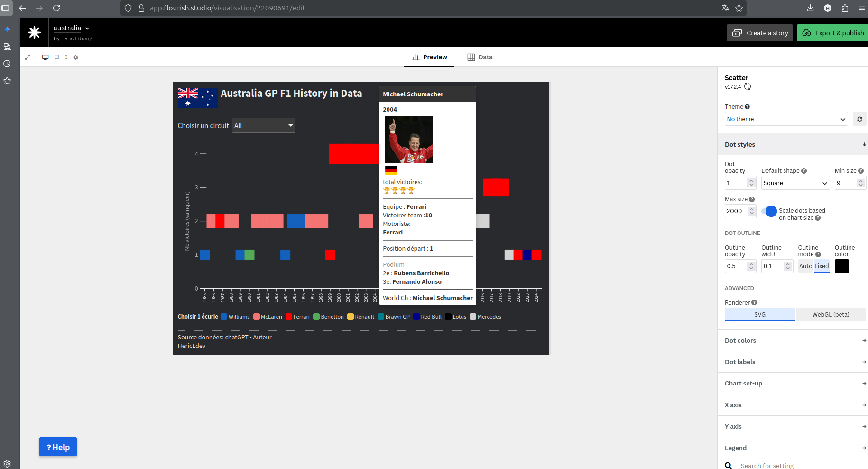The width and height of the screenshot is (868, 469).
Task: Open the AI sparkle assistant in sidebar
Action: [x=7, y=29]
